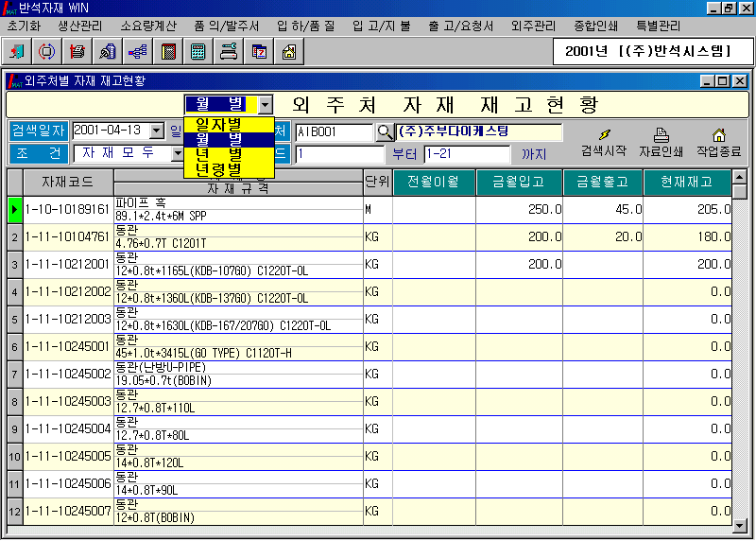This screenshot has height=541, width=756.
Task: Select row with code 1-11-10212001
Action: 66,264
